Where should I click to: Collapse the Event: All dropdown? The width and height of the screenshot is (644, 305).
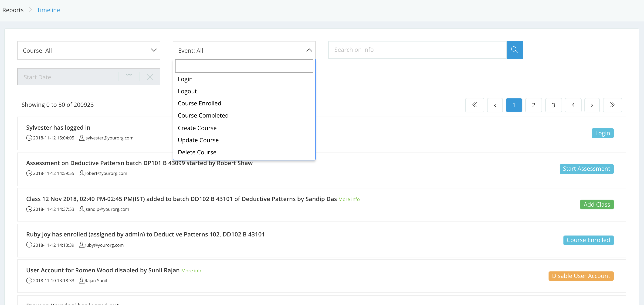tap(244, 50)
